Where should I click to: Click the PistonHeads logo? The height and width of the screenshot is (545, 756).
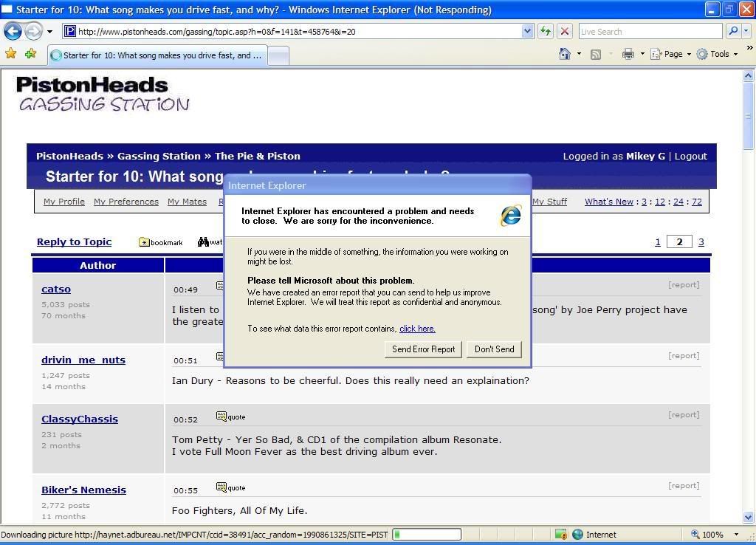click(x=102, y=94)
